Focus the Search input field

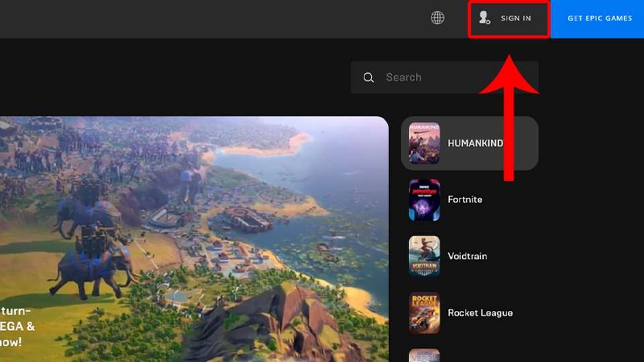444,77
